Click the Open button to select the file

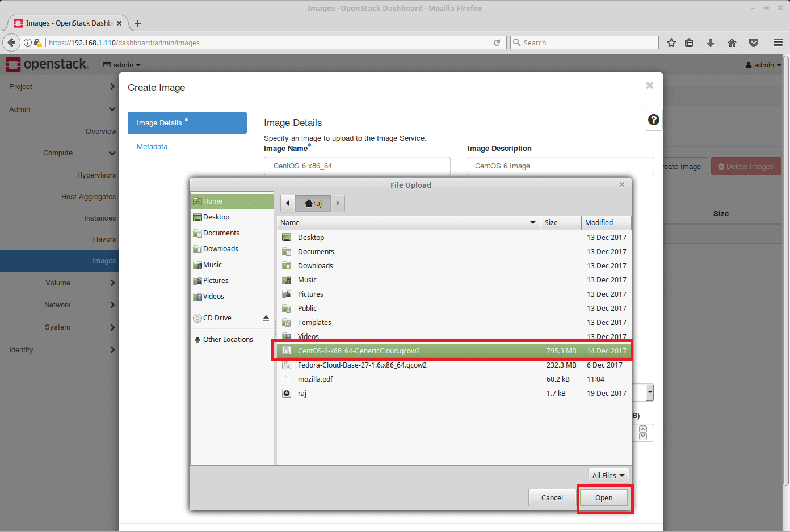click(604, 497)
